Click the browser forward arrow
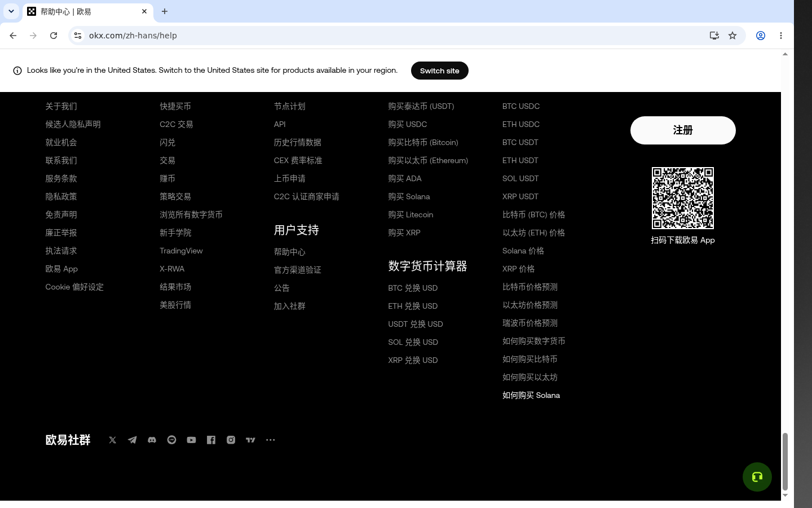 point(33,36)
